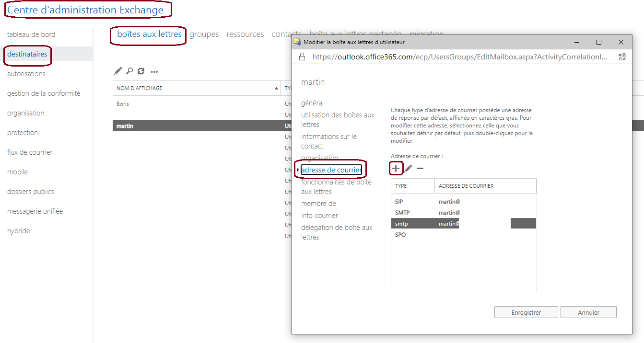Click the ADRESSE DE COURRIER column header
Screen dimensions: 644x343
[x=485, y=186]
